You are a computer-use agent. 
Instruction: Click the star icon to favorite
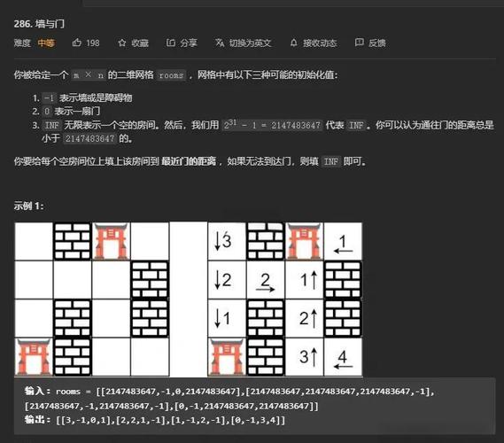pos(122,43)
